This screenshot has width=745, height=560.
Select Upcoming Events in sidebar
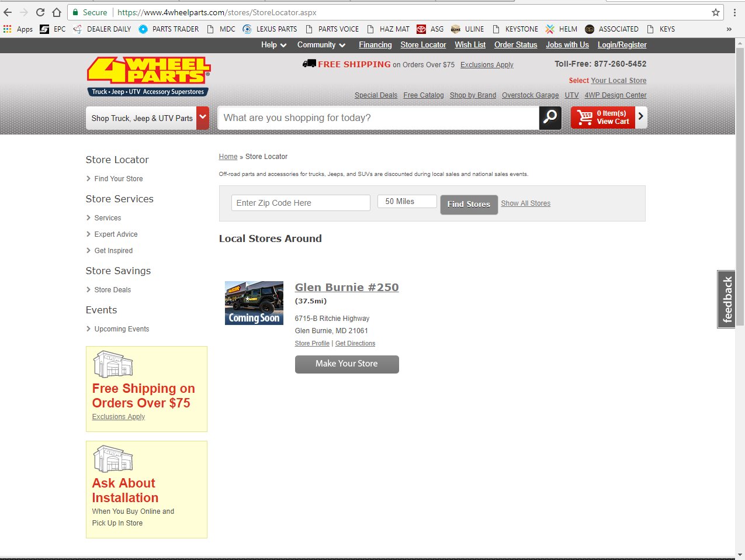[x=122, y=329]
